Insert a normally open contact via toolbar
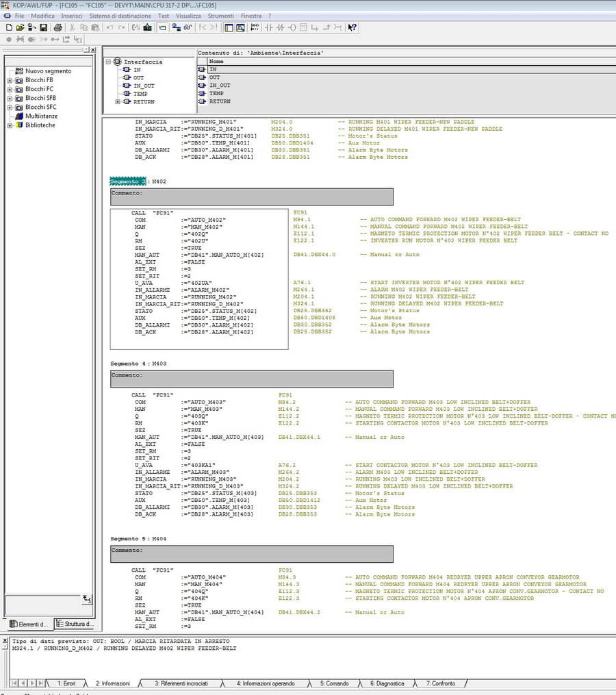616x695 pixels. [x=268, y=27]
